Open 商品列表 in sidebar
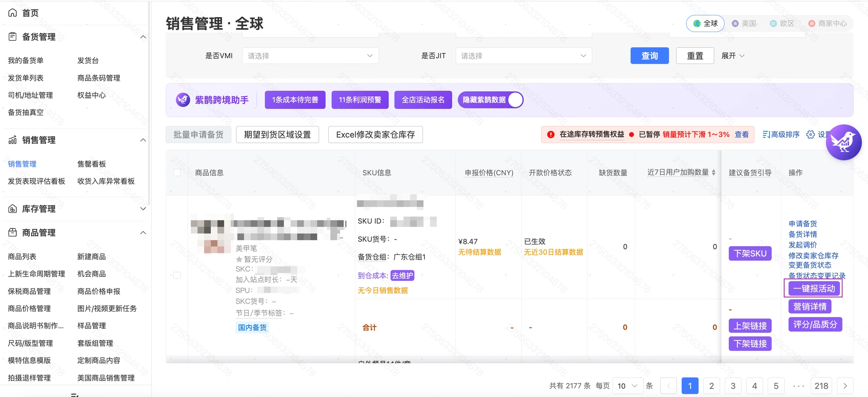The width and height of the screenshot is (868, 397). [x=22, y=257]
